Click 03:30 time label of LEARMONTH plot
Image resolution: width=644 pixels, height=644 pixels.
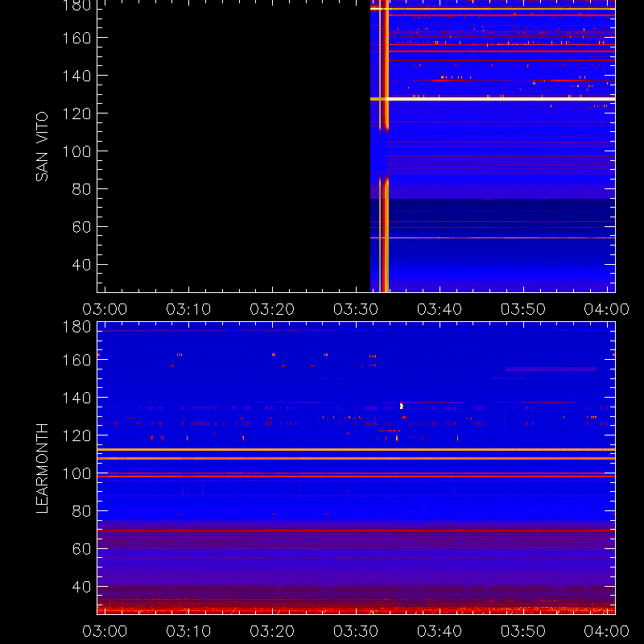pyautogui.click(x=356, y=631)
